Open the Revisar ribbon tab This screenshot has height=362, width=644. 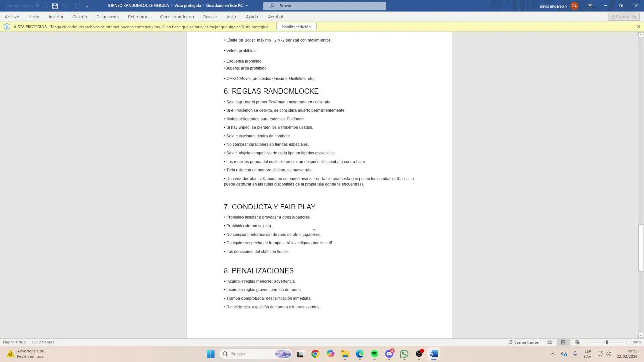pos(210,17)
